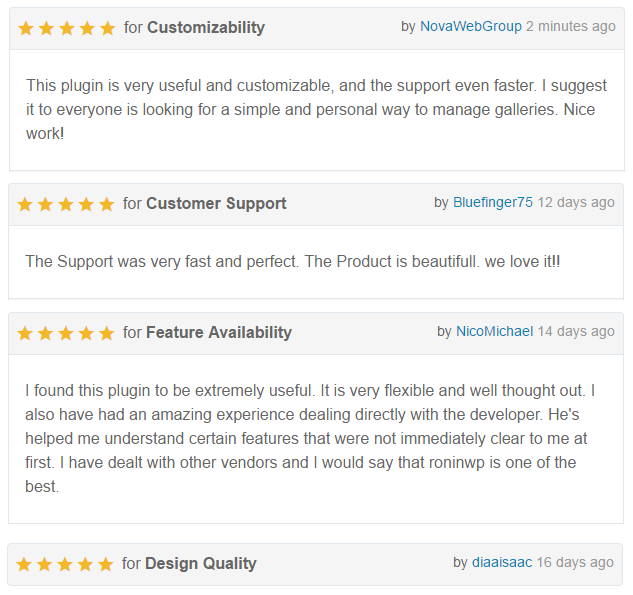
Task: Click the Customizability review heading
Action: pyautogui.click(x=205, y=28)
